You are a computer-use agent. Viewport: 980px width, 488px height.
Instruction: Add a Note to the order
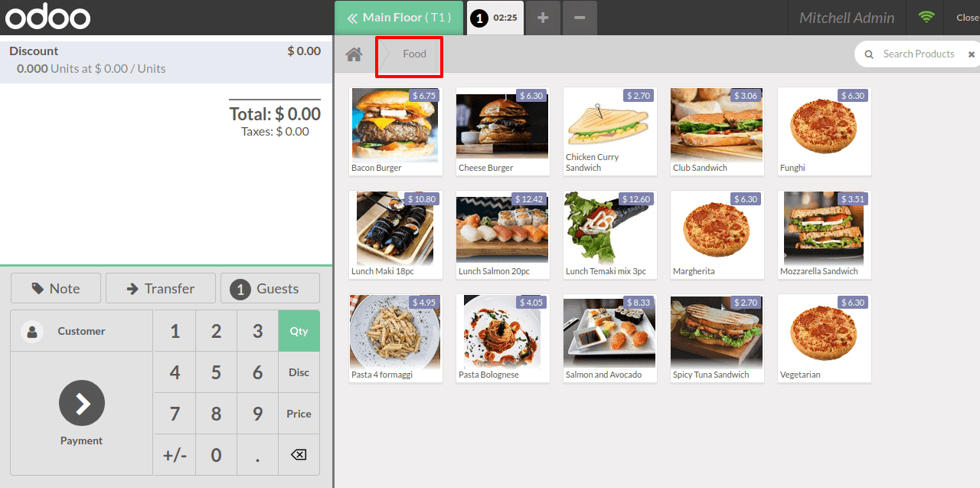pyautogui.click(x=56, y=288)
